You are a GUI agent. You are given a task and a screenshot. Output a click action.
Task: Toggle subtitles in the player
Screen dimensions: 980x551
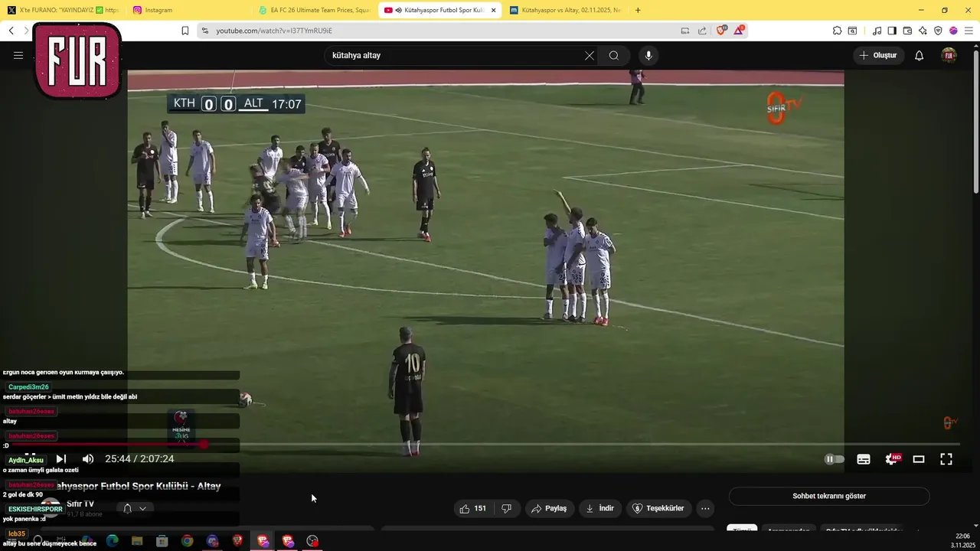(864, 459)
